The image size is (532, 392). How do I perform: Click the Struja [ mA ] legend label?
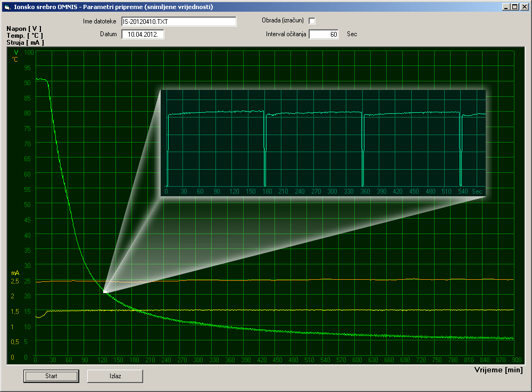25,43
